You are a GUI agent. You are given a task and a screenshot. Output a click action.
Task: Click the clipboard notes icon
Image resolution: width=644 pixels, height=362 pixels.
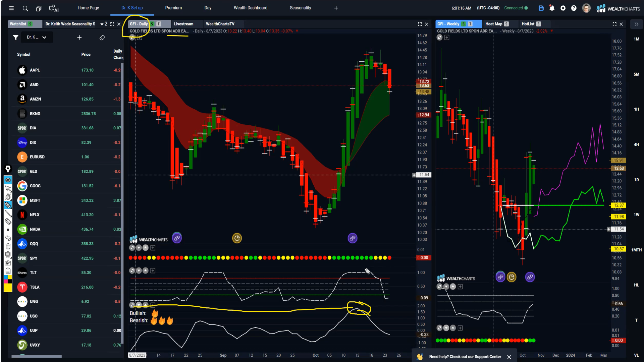[8, 271]
